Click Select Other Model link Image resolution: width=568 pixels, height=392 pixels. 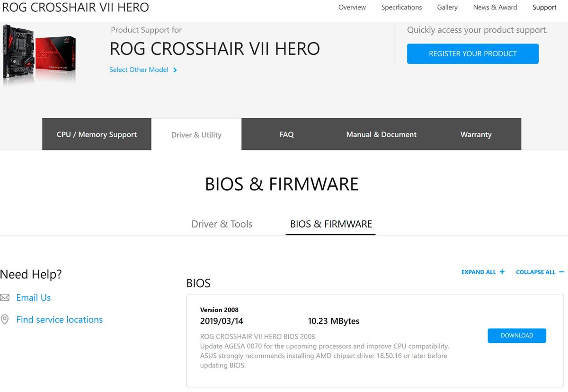139,70
